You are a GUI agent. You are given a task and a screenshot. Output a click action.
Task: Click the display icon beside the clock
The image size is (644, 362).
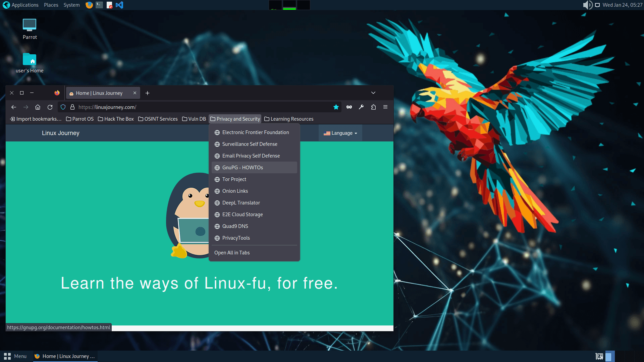click(597, 5)
